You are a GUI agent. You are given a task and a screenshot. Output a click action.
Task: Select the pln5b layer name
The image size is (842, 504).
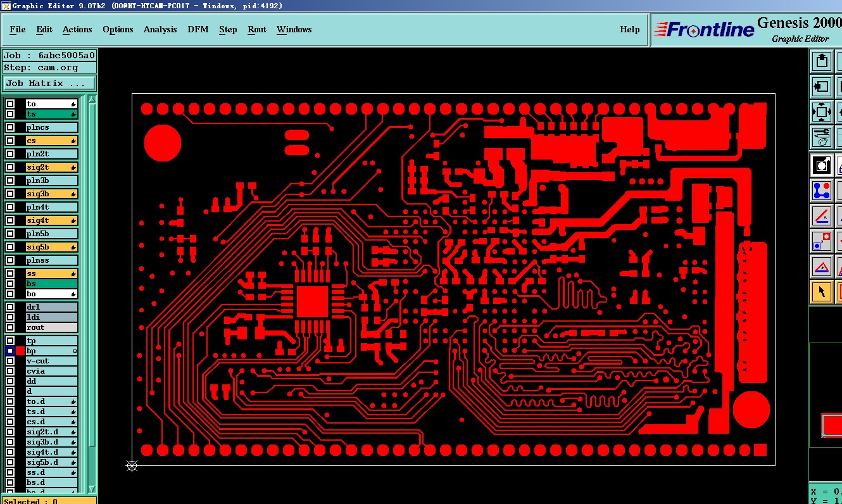pyautogui.click(x=52, y=234)
